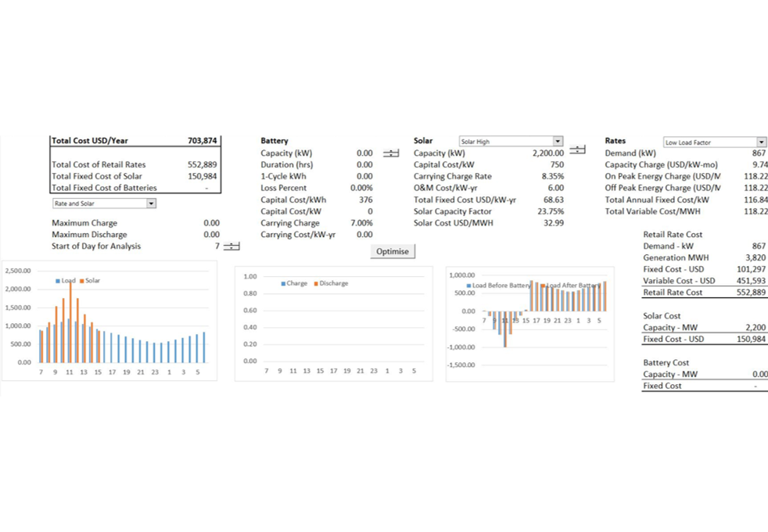The width and height of the screenshot is (768, 532).
Task: Select the Total Cost USD/Year value 703,874
Action: (x=203, y=141)
